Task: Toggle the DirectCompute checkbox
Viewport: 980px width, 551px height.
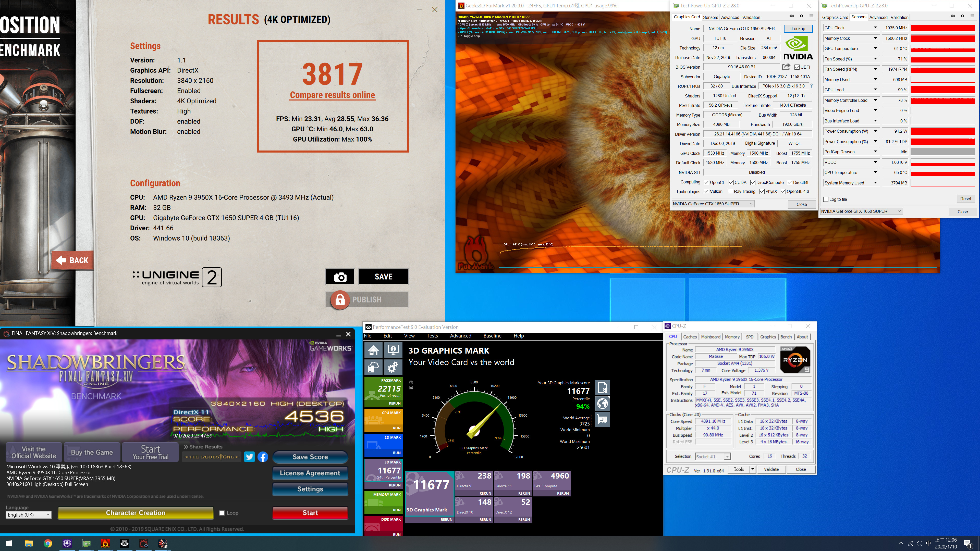Action: 753,183
